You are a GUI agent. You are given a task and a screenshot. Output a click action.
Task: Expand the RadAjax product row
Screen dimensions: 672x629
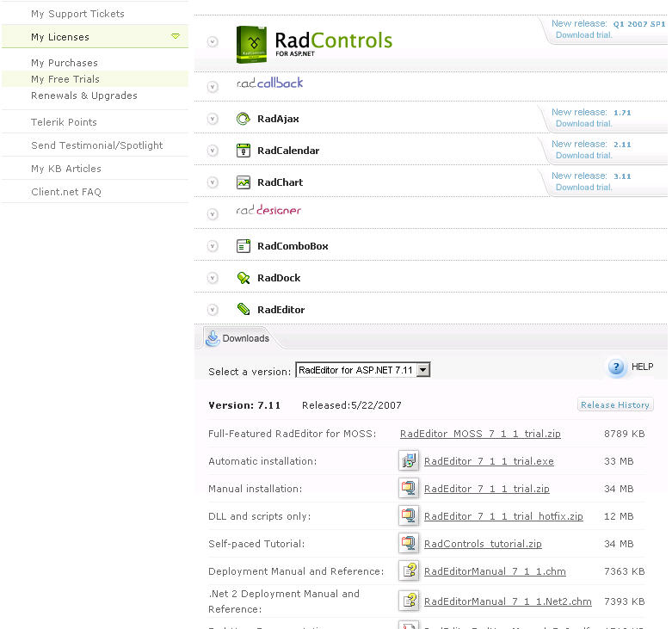213,119
